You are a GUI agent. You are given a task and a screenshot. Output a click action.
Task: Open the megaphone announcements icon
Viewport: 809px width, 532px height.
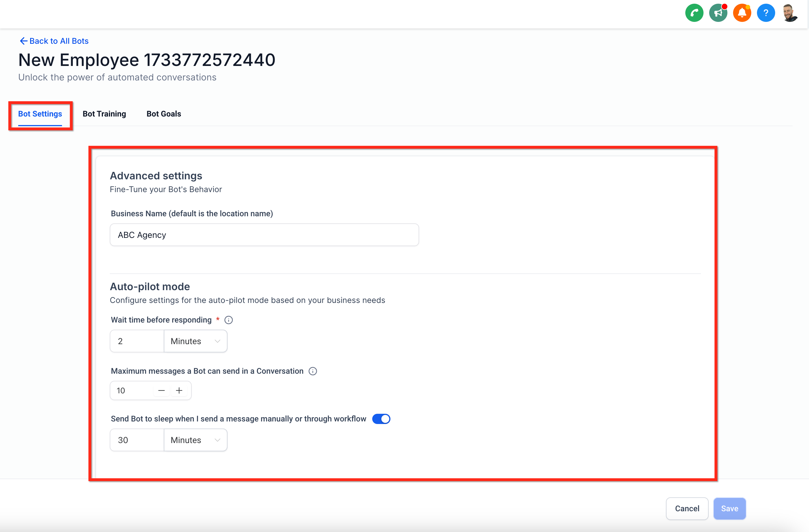pos(718,13)
